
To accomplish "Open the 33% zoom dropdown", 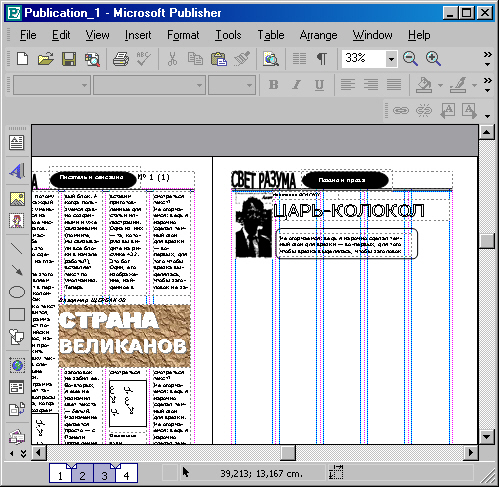I will 391,59.
